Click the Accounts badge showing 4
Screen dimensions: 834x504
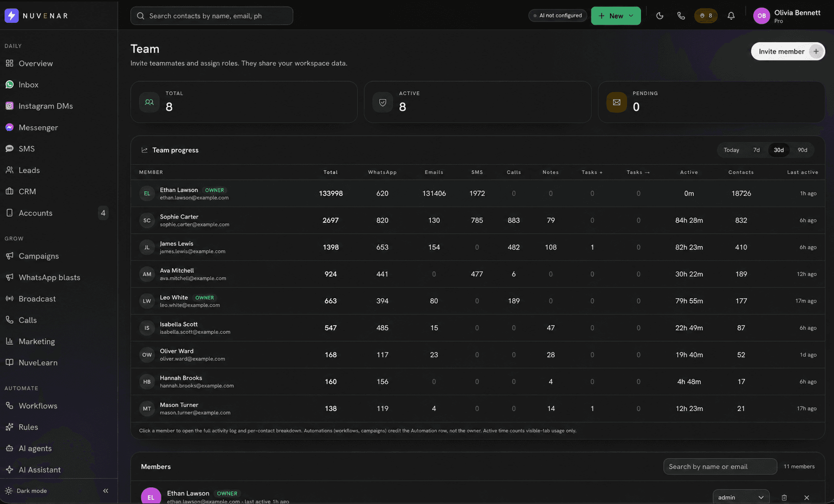[103, 213]
